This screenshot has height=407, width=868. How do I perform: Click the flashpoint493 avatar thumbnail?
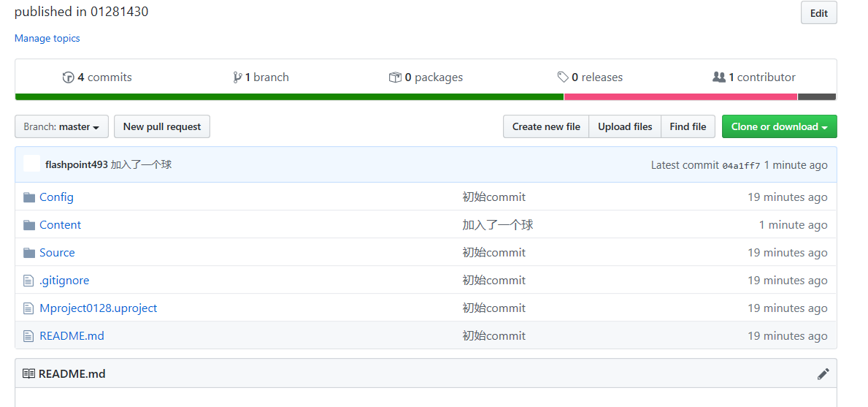tap(31, 164)
